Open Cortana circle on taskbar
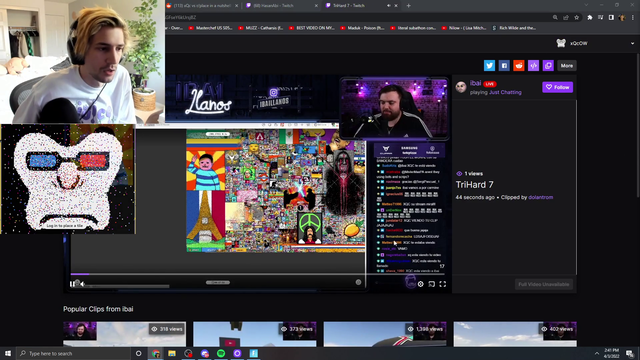The height and width of the screenshot is (360, 640). (138, 353)
